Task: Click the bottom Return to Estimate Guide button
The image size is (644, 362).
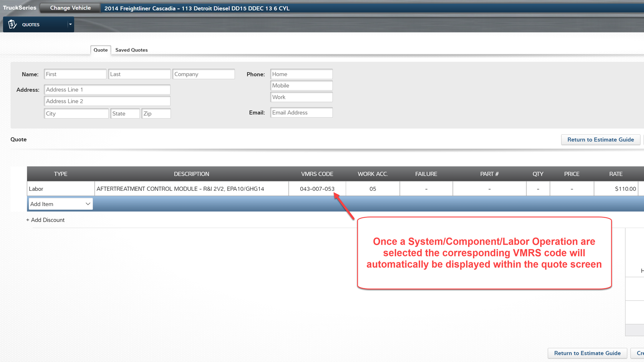Action: (x=587, y=353)
